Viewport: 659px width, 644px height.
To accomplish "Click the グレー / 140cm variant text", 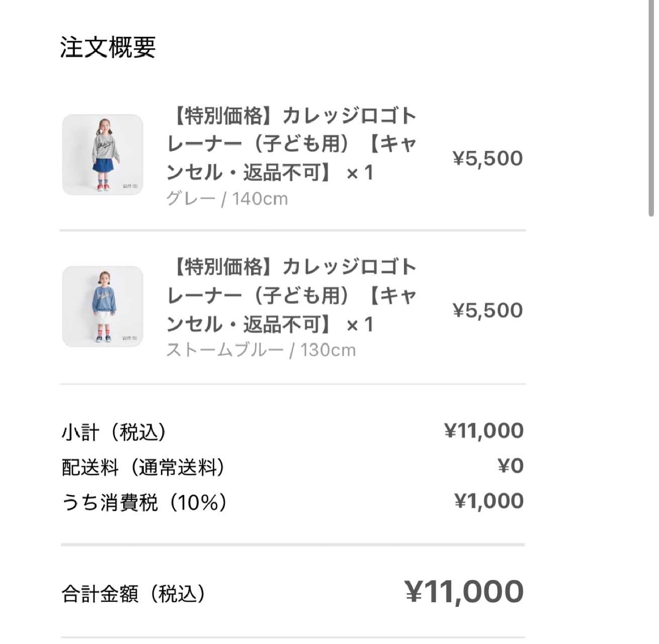I will tap(227, 199).
